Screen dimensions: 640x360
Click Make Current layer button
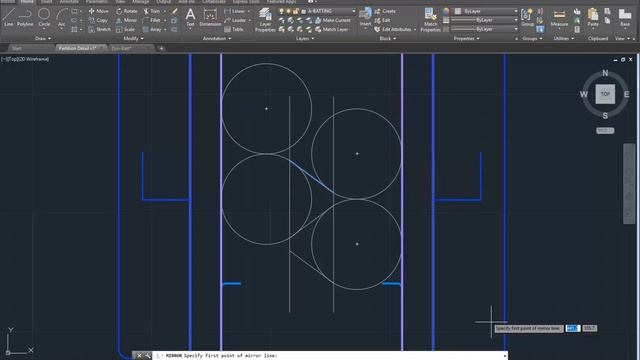coord(332,20)
